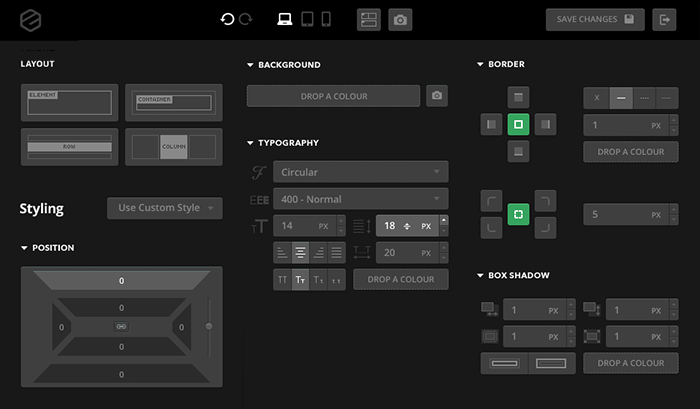Choose the Element layout option
This screenshot has width=700, height=409.
point(69,103)
